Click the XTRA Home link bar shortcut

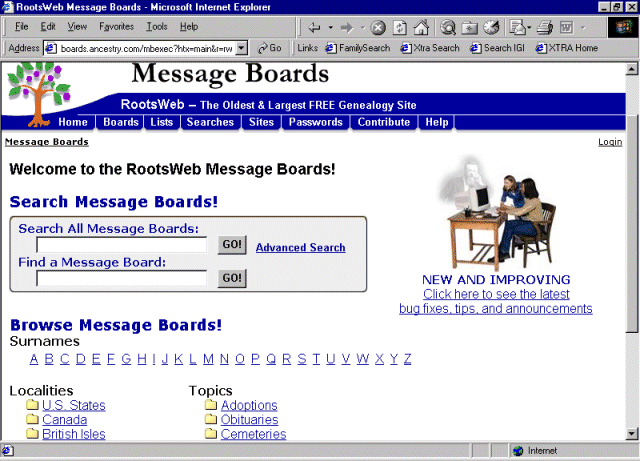(x=567, y=48)
